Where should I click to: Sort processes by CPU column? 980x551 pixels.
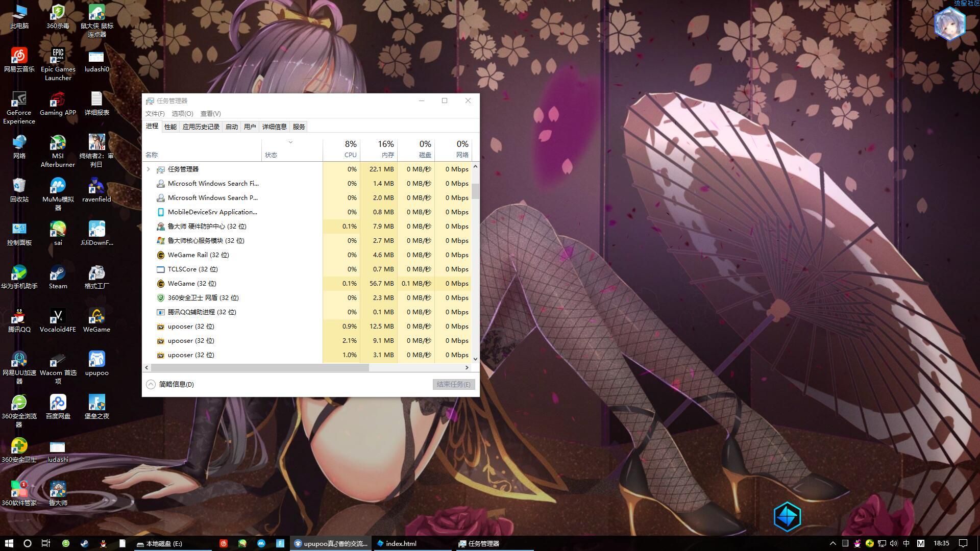pyautogui.click(x=341, y=149)
